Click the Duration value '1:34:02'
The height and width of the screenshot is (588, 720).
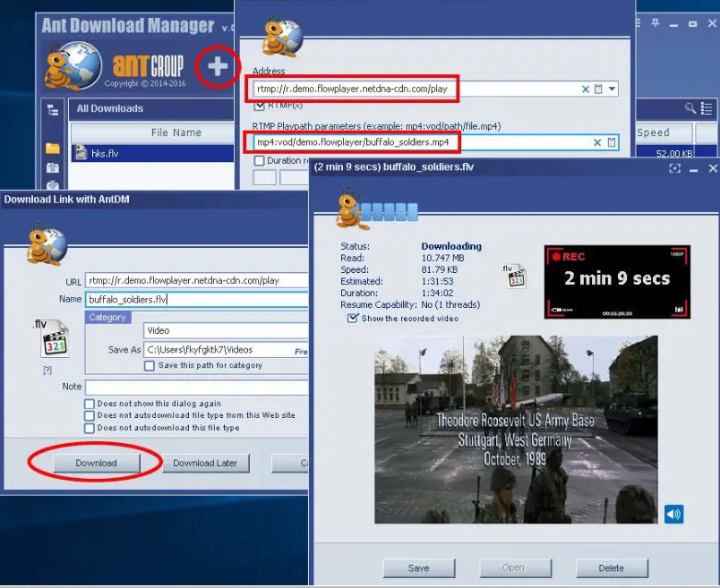(x=437, y=293)
